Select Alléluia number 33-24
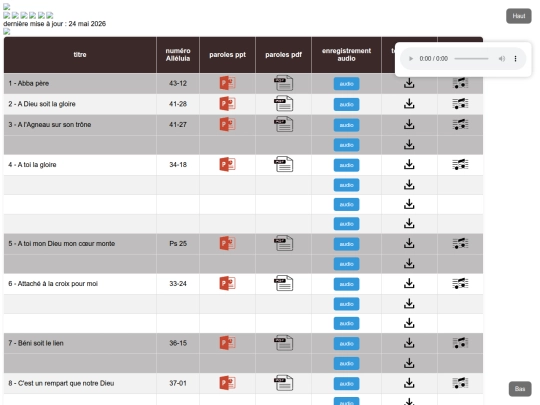The width and height of the screenshot is (540, 405). coord(178,283)
